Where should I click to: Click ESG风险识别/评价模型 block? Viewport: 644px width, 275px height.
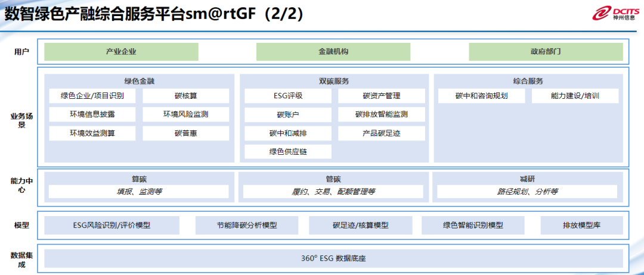click(112, 226)
